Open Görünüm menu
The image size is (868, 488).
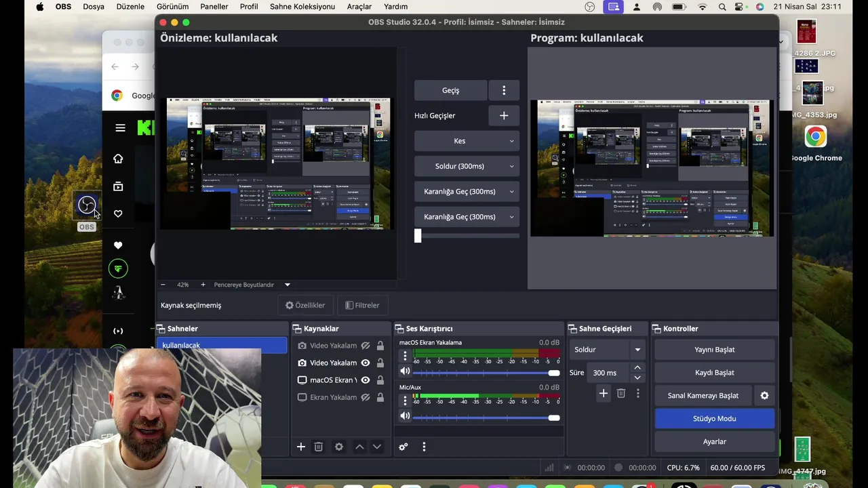tap(172, 7)
